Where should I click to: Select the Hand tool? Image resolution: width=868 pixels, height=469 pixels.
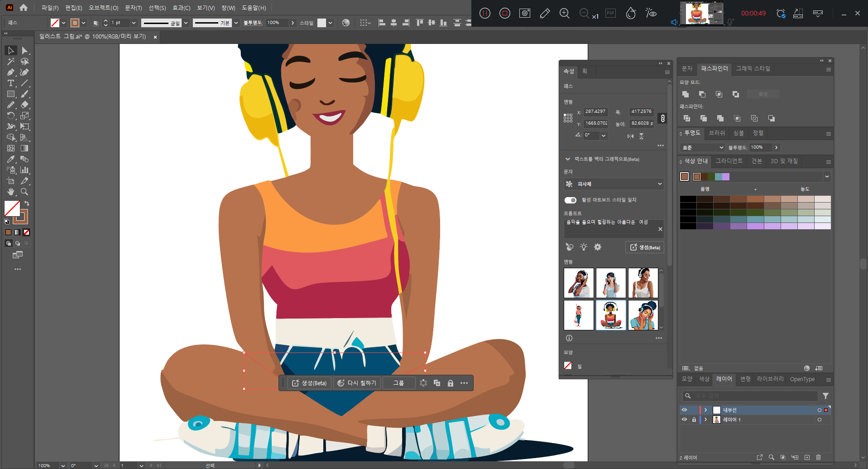(11, 192)
